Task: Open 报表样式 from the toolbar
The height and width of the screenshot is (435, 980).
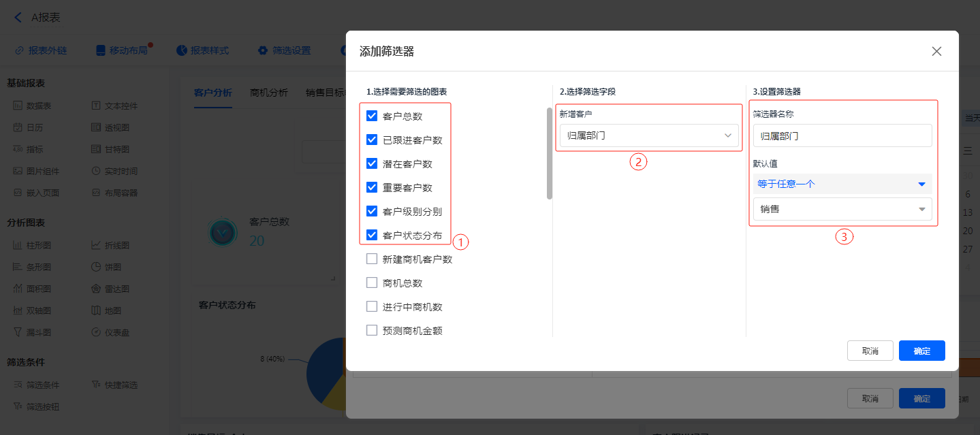Action: pyautogui.click(x=182, y=50)
